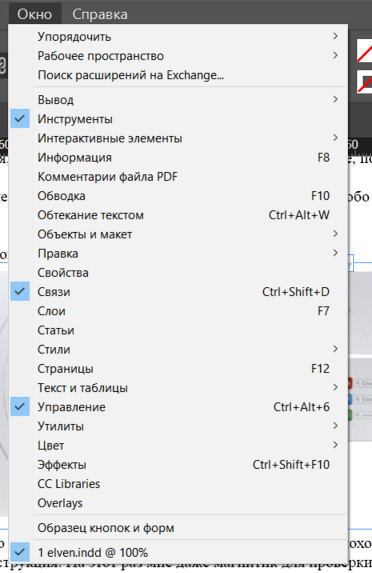This screenshot has width=372, height=573.
Task: Choose Поиск расширений на Exchange
Action: coord(178,75)
